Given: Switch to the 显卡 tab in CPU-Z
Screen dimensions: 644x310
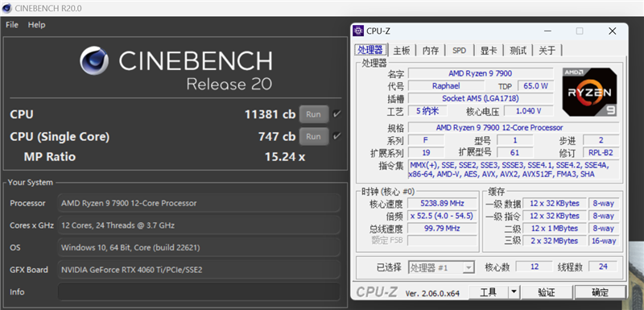Looking at the screenshot, I should point(489,51).
